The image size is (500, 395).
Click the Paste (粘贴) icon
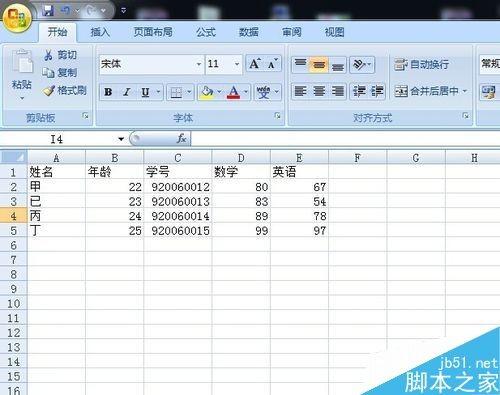[22, 61]
